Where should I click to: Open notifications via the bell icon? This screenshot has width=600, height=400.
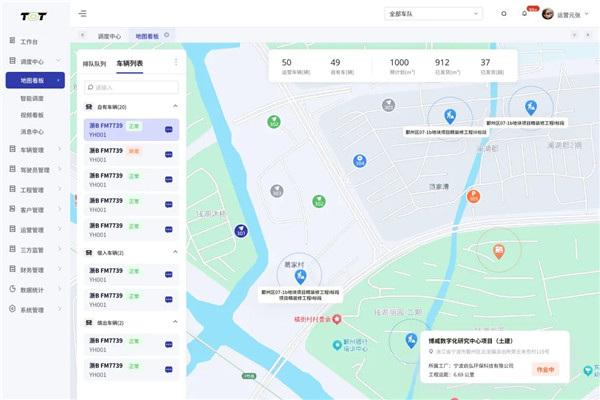524,13
